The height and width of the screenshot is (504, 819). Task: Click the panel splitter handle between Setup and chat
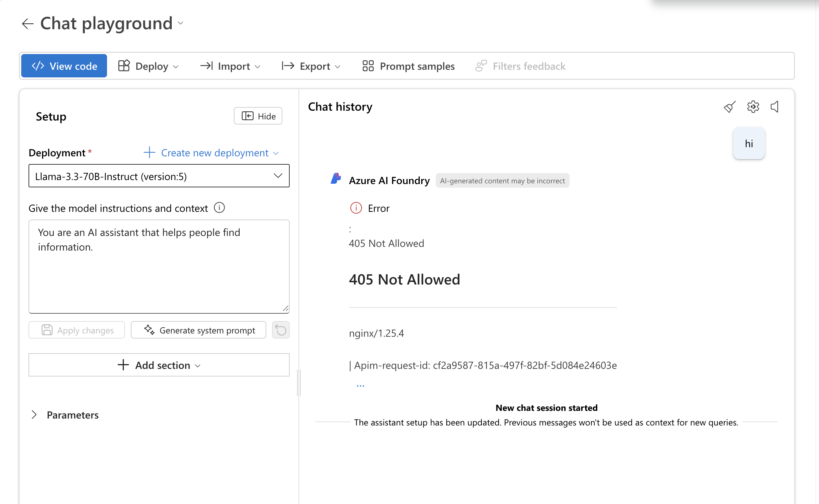pyautogui.click(x=299, y=383)
